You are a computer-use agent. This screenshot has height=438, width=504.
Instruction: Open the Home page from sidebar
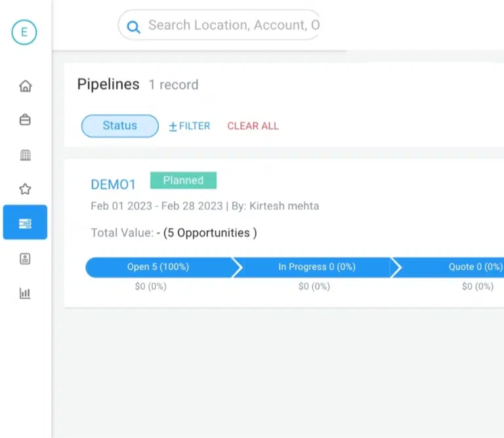coord(25,86)
